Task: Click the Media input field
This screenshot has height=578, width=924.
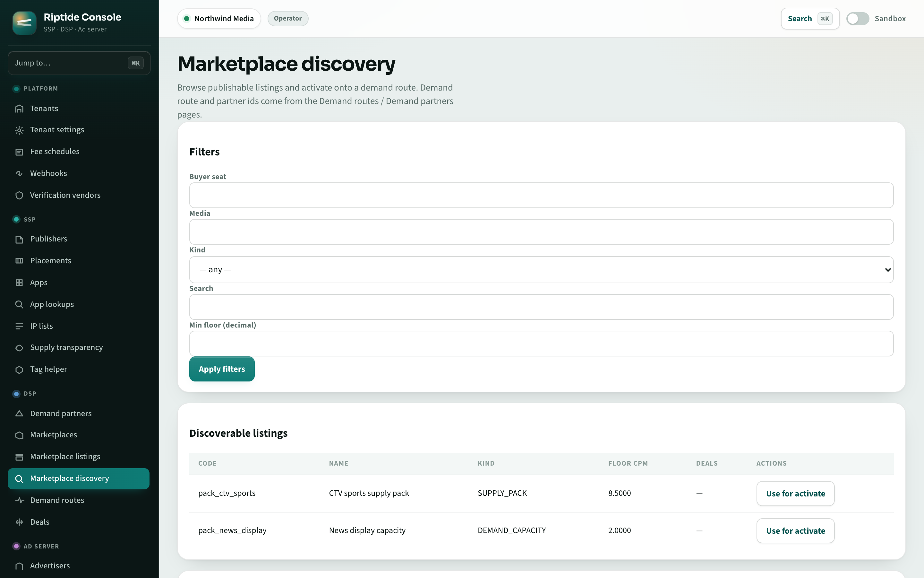Action: tap(541, 232)
